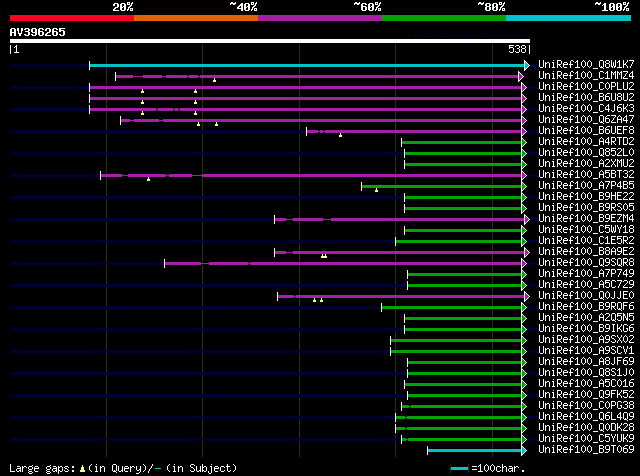Image resolution: width=640 pixels, height=476 pixels.
Task: Select hit label UniRef100_A4RTD2
Action: click(586, 142)
